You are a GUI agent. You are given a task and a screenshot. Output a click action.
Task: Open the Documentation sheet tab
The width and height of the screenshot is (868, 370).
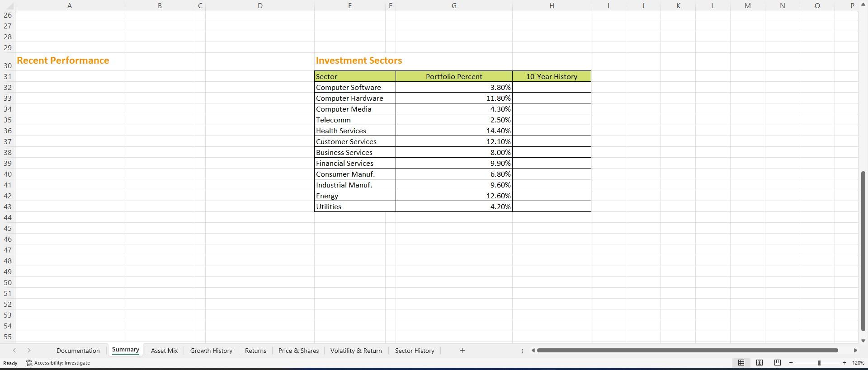point(78,351)
